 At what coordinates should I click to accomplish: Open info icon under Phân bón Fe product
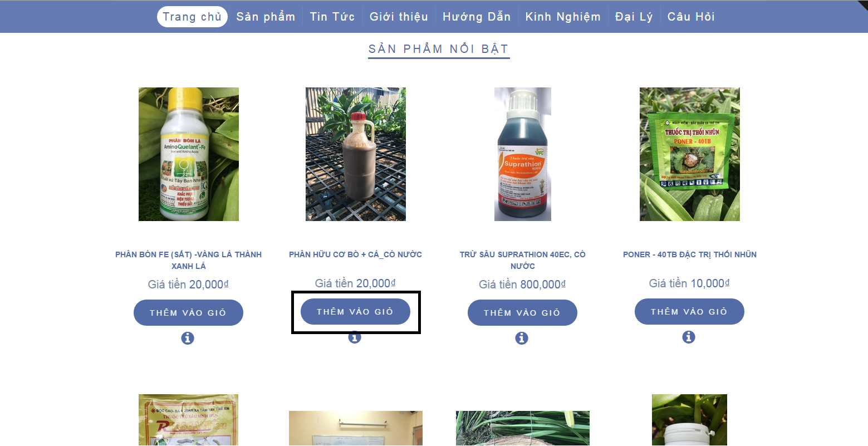(x=188, y=338)
